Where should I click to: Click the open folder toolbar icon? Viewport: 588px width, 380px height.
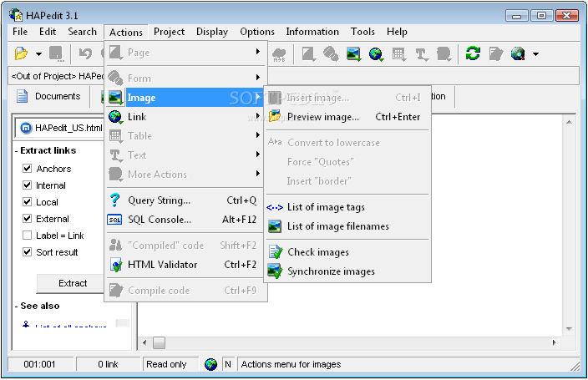point(22,53)
